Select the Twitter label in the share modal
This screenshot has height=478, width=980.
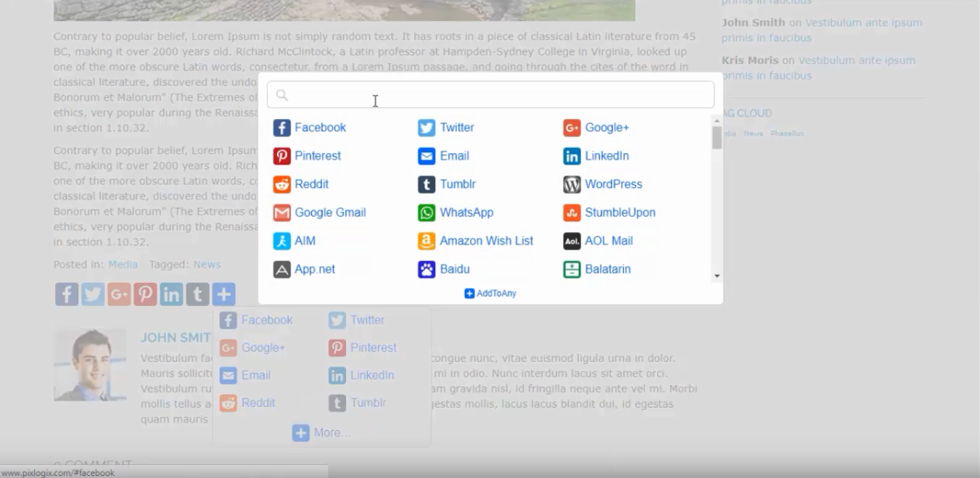(x=457, y=128)
